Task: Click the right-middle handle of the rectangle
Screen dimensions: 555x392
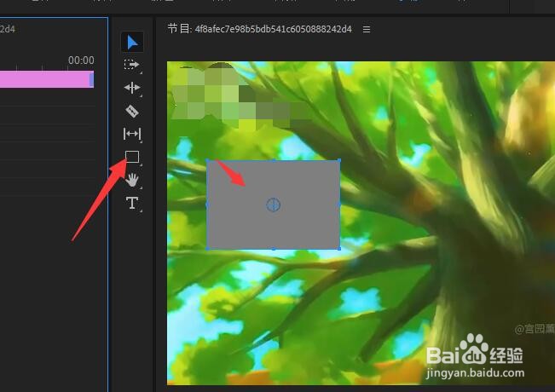Action: tap(339, 205)
